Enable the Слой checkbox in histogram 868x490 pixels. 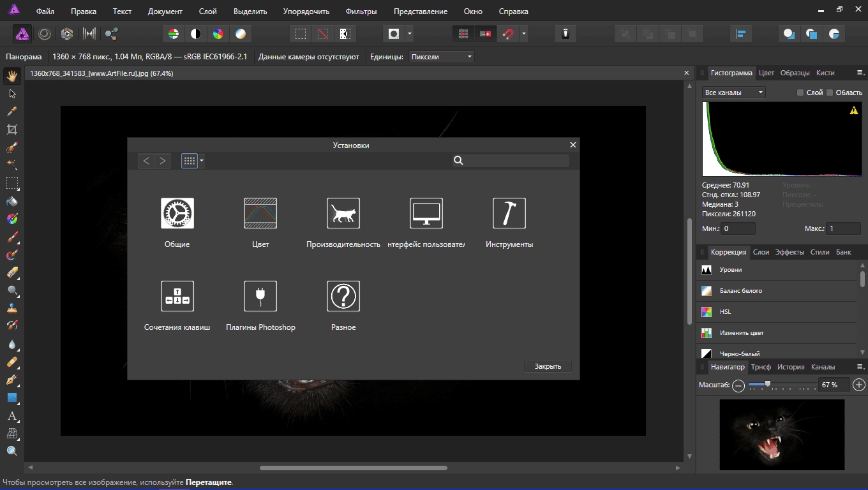point(800,93)
